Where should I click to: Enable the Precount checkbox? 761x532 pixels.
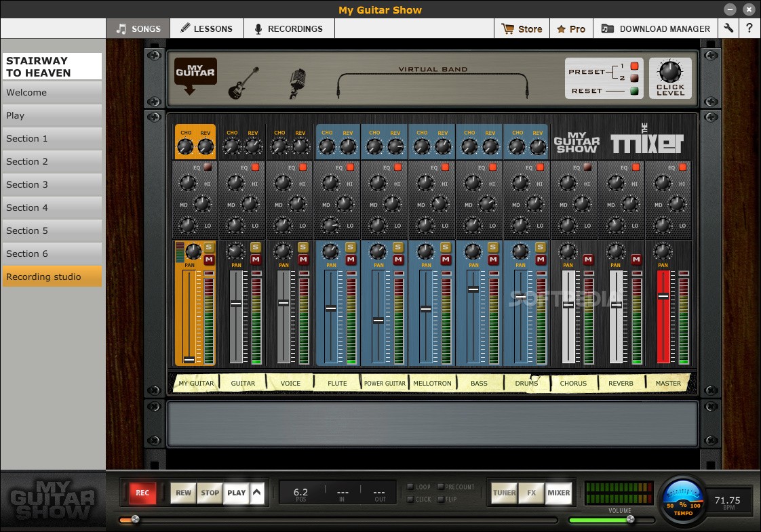pos(440,487)
